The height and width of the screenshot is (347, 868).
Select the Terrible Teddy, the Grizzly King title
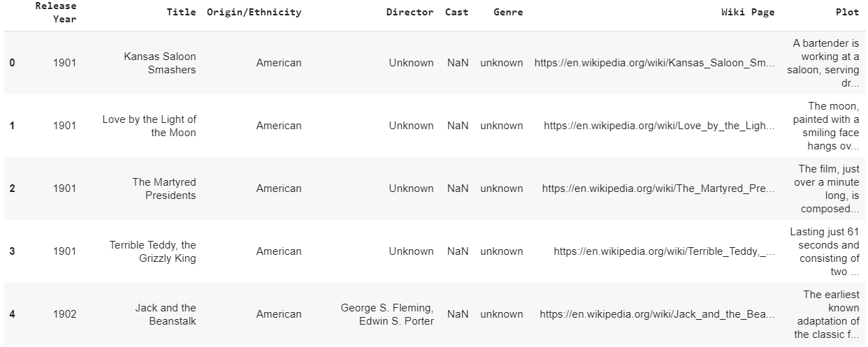152,251
